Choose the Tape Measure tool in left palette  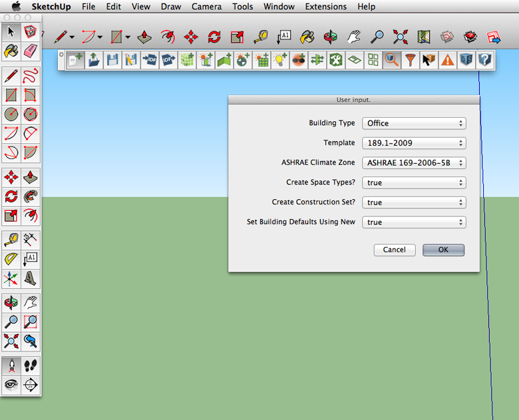[11, 240]
